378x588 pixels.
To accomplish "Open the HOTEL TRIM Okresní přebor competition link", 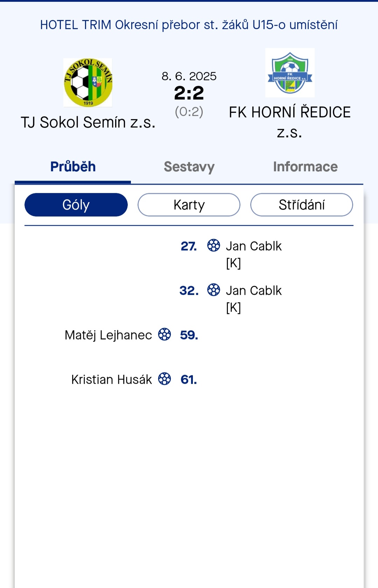I will (189, 25).
